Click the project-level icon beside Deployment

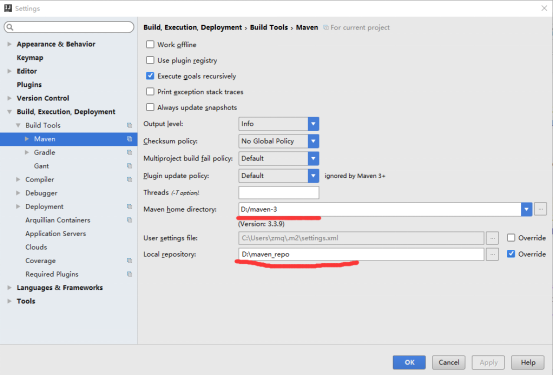point(129,206)
